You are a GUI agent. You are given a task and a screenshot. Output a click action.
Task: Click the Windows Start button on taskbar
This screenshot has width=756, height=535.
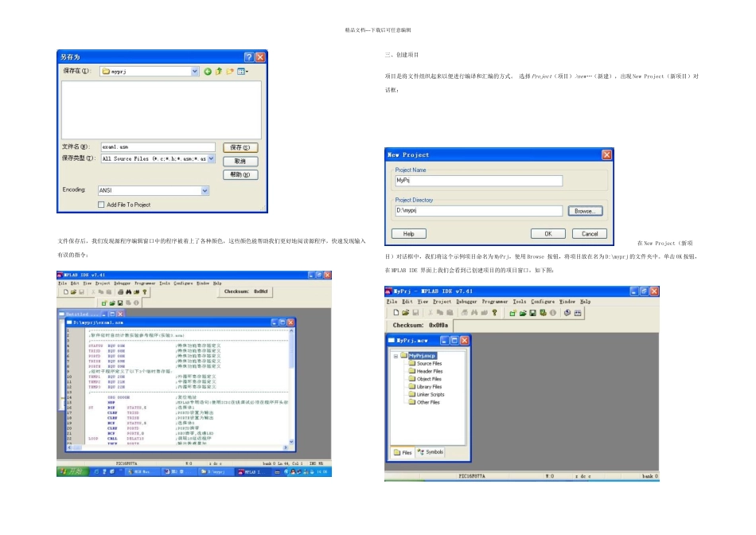pyautogui.click(x=72, y=472)
